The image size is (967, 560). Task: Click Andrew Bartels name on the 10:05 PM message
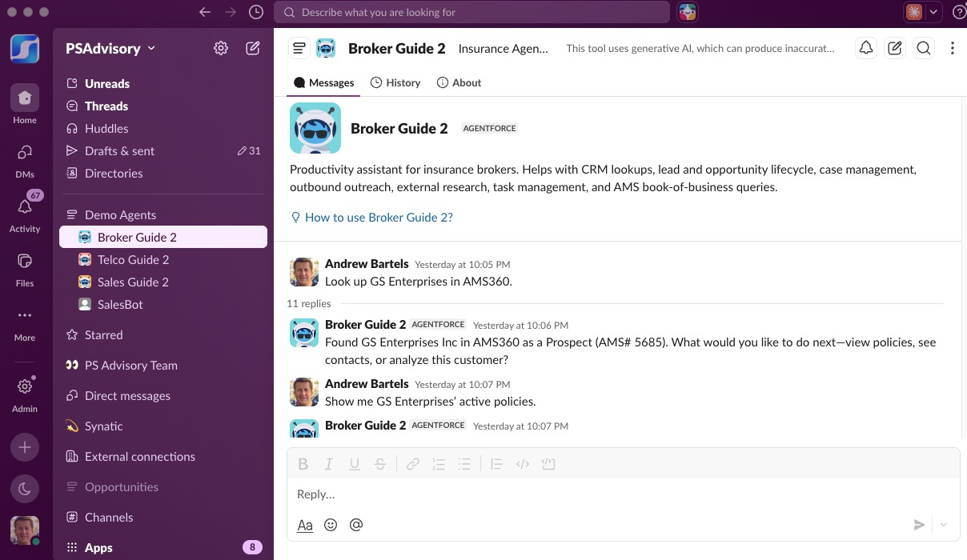367,264
